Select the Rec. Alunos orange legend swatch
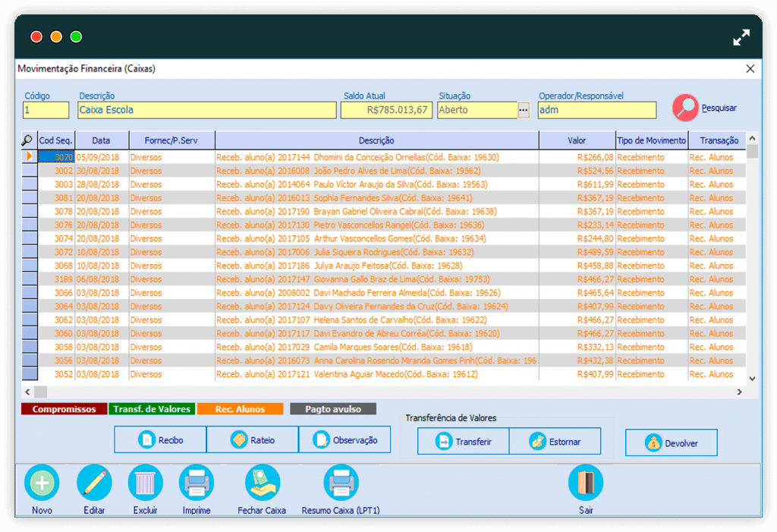Image resolution: width=777 pixels, height=532 pixels. (240, 409)
